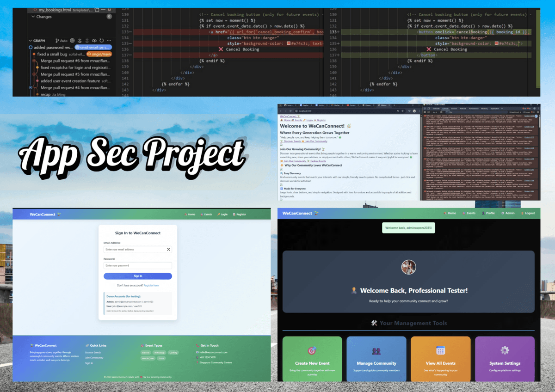
Task: Select the branch icon beside Auto in GRAPH
Action: point(57,41)
